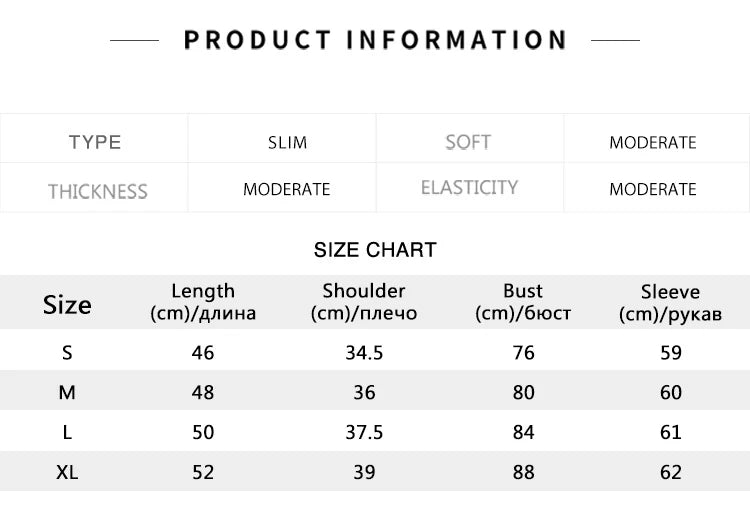
Task: Click the TYPE label cell
Action: [95, 142]
